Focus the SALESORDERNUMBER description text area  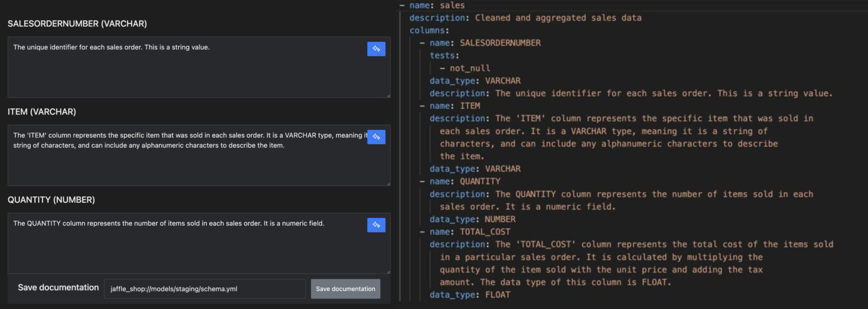tap(199, 67)
